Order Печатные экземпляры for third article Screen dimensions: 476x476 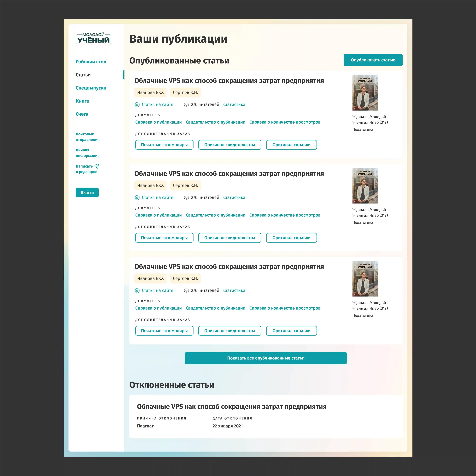pos(164,331)
